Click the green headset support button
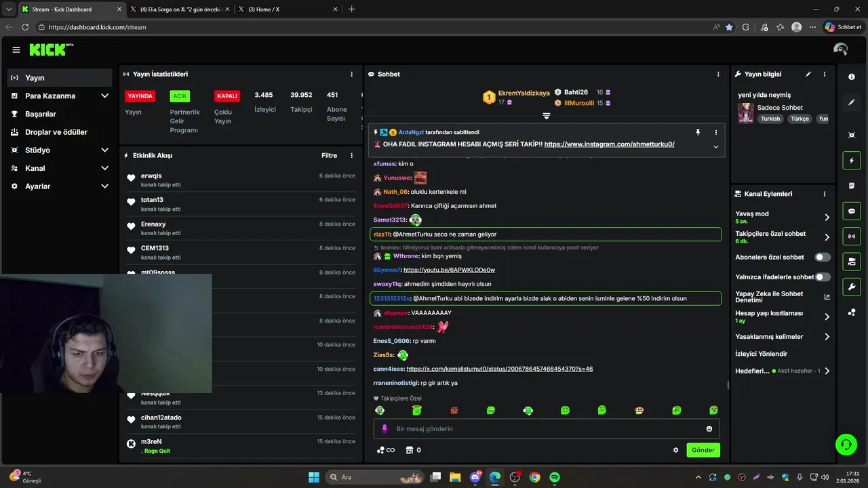 (846, 445)
